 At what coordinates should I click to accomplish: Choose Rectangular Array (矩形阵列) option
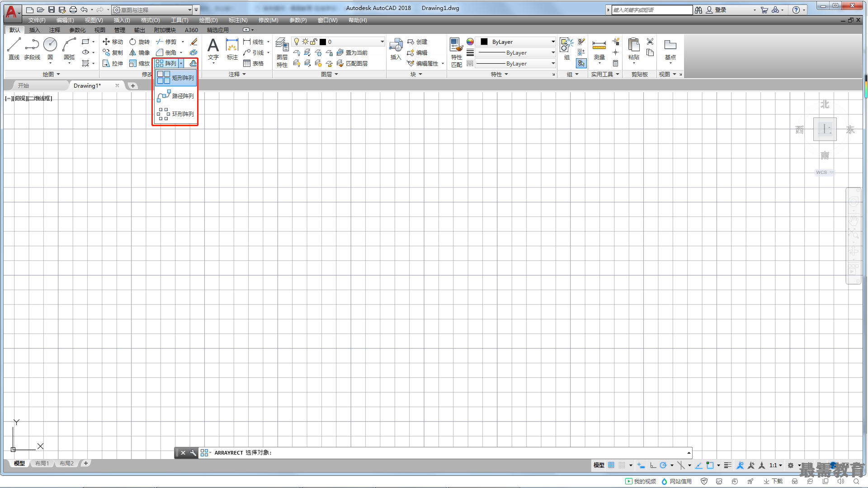176,78
